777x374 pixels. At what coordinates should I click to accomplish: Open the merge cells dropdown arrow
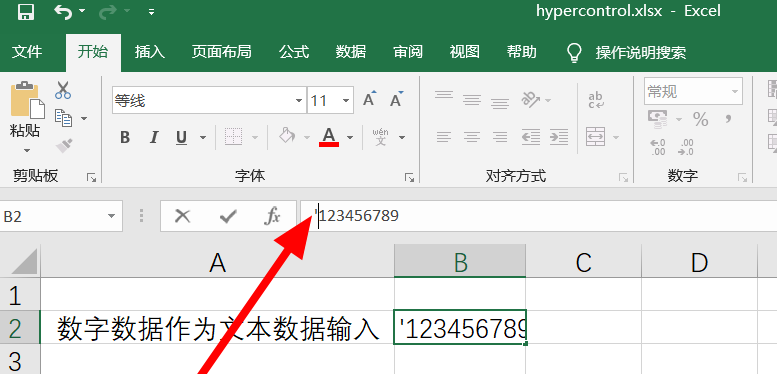(616, 137)
